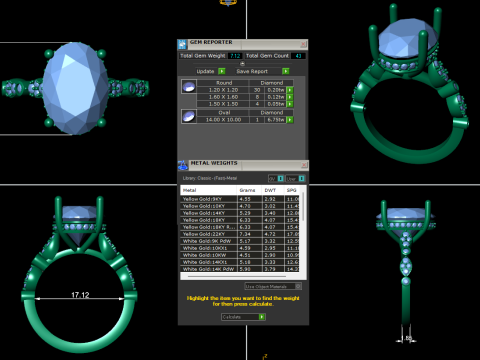
Task: Click the 7.34 grams cell
Action: point(250,234)
